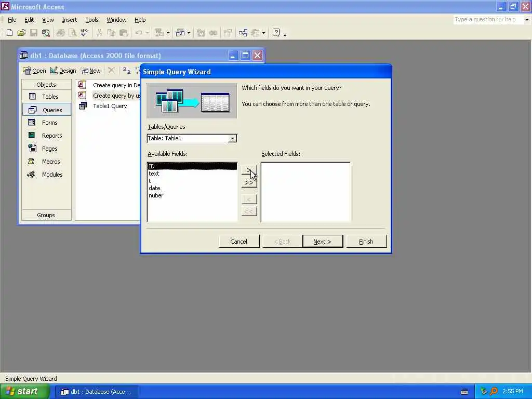Select Pages in the Objects pane
This screenshot has height=399, width=532.
click(46, 148)
